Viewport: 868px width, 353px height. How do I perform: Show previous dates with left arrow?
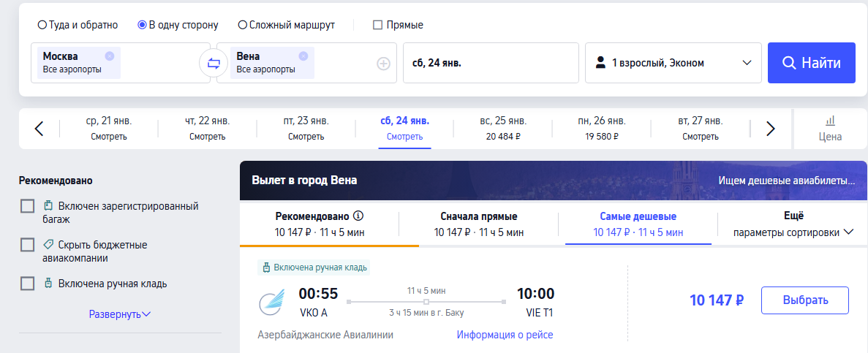tap(39, 129)
